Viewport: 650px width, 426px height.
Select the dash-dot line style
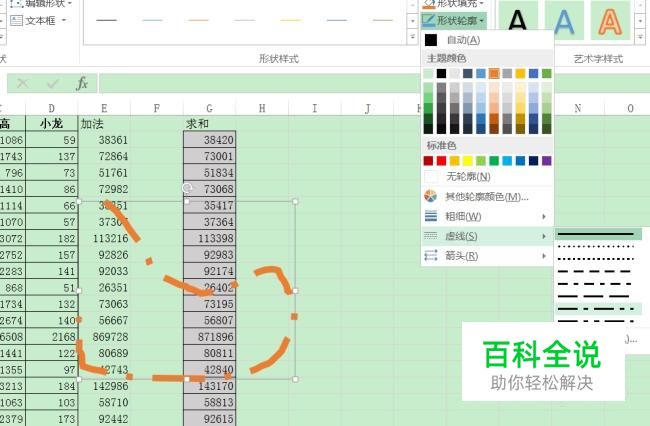click(597, 284)
